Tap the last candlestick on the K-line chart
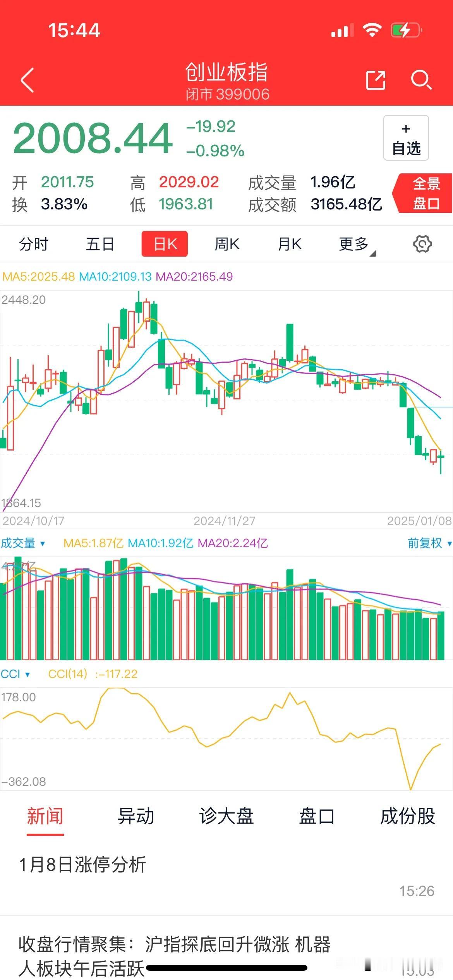Image resolution: width=453 pixels, height=980 pixels. point(441,457)
